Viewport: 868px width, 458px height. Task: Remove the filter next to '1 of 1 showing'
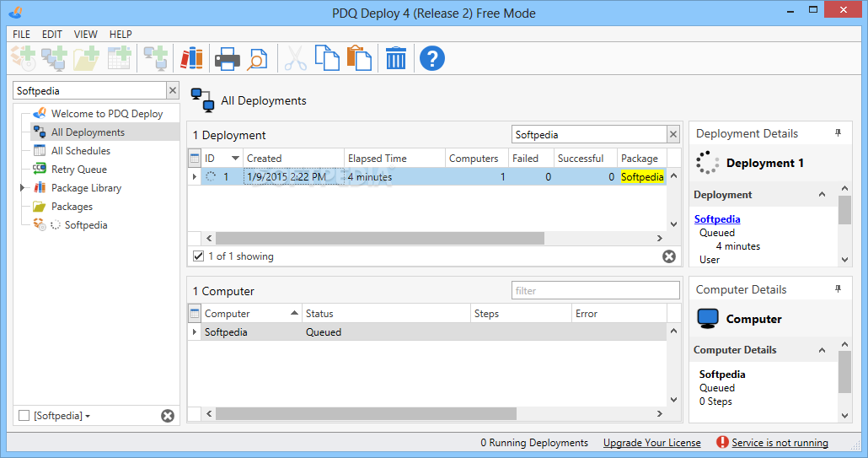[669, 256]
